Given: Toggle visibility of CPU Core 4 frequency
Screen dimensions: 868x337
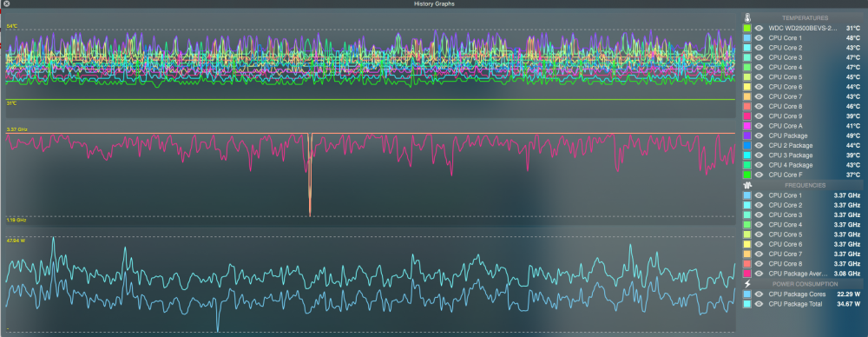Looking at the screenshot, I should [759, 224].
